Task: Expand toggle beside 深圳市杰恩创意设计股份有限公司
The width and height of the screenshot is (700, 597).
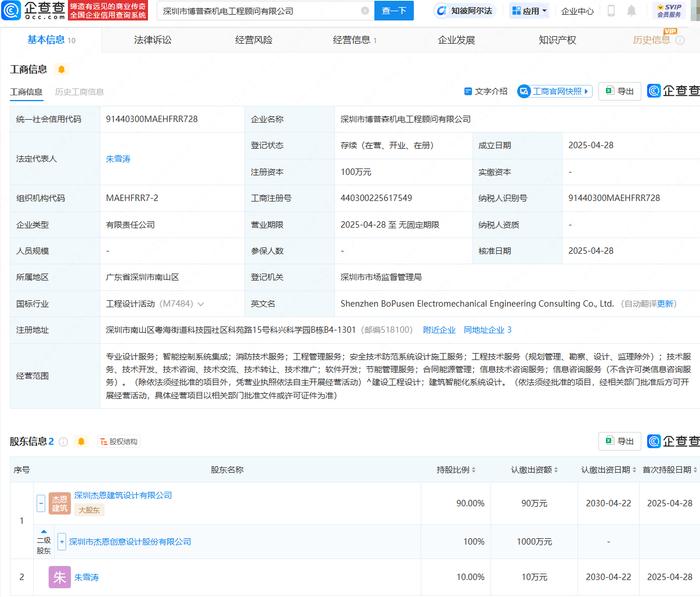Action: [x=62, y=542]
